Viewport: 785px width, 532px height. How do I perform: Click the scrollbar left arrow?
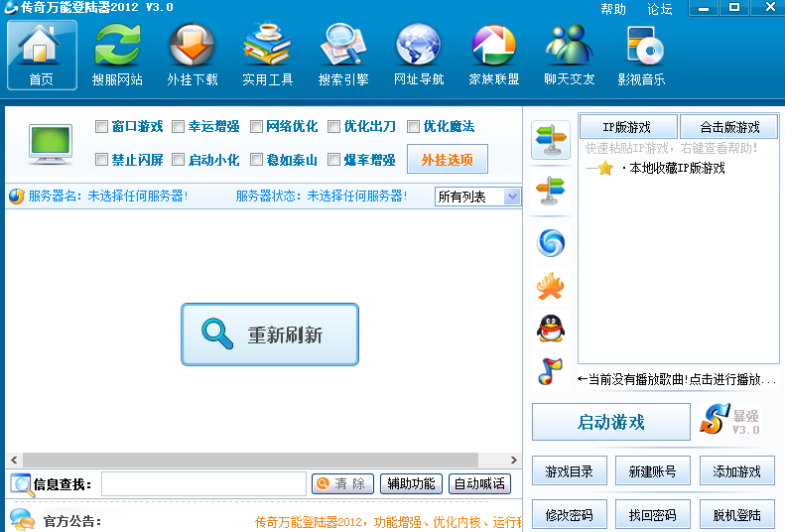14,460
